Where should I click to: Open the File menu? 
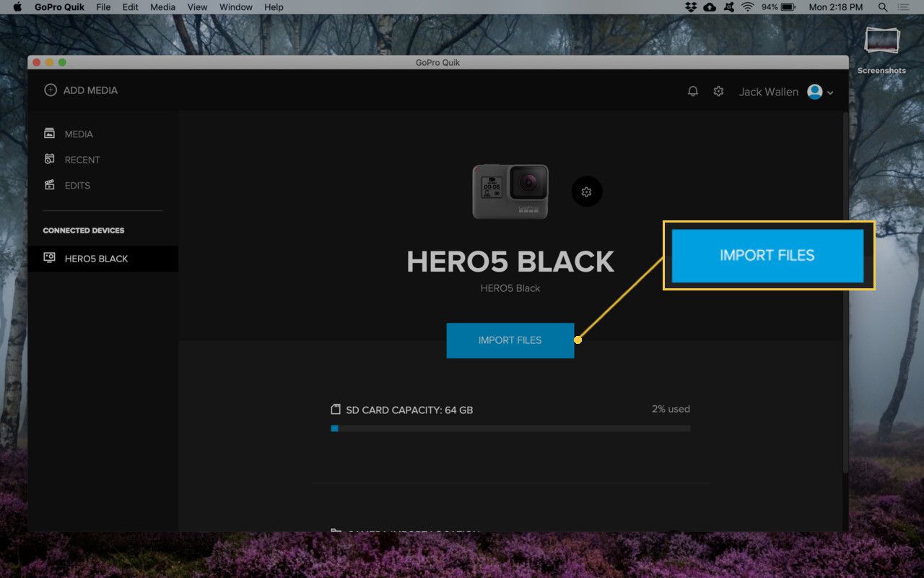[x=103, y=7]
